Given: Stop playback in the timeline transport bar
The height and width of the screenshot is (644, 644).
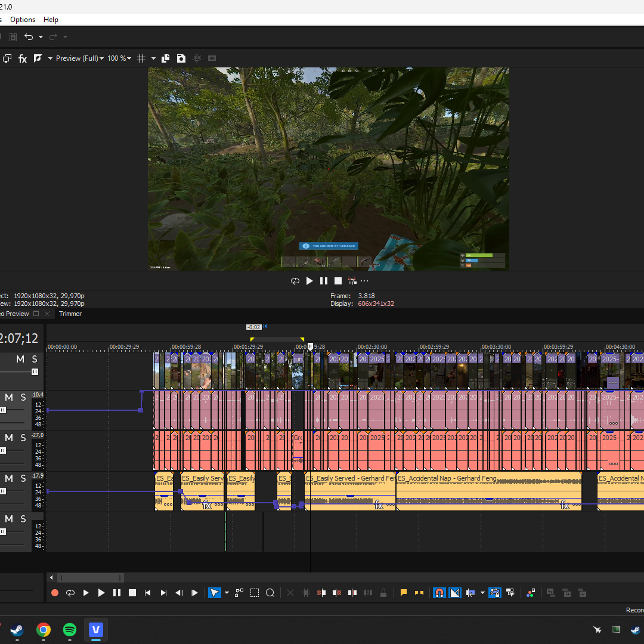Looking at the screenshot, I should tap(132, 593).
